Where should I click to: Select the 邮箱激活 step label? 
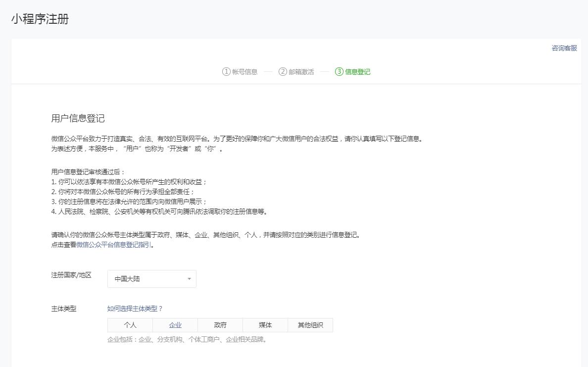[301, 72]
